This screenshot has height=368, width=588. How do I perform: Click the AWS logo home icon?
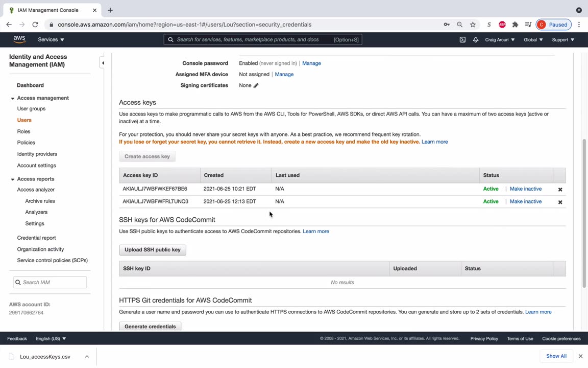19,39
